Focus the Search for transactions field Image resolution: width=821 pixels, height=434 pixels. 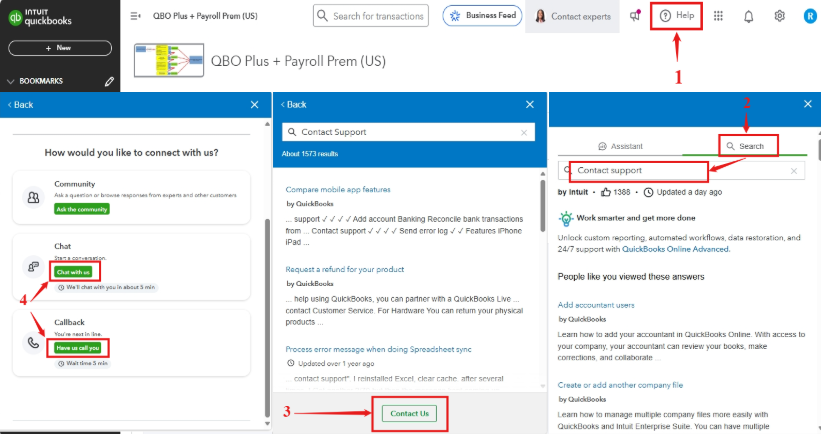point(371,16)
